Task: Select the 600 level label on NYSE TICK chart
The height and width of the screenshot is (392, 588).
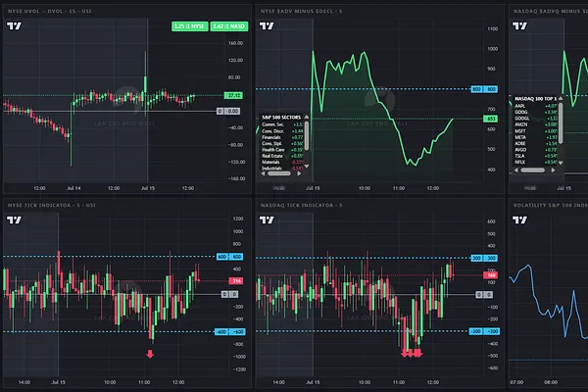Action: (x=230, y=257)
